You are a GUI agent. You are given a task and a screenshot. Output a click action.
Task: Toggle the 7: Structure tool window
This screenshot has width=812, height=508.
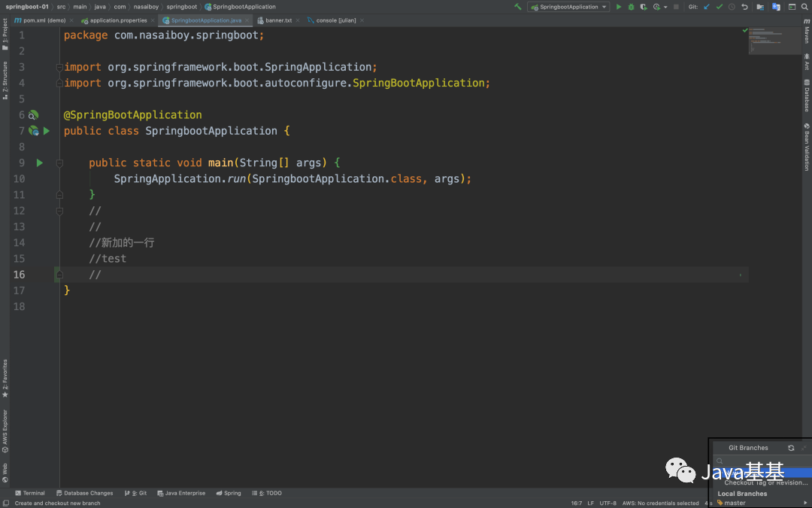[x=5, y=81]
